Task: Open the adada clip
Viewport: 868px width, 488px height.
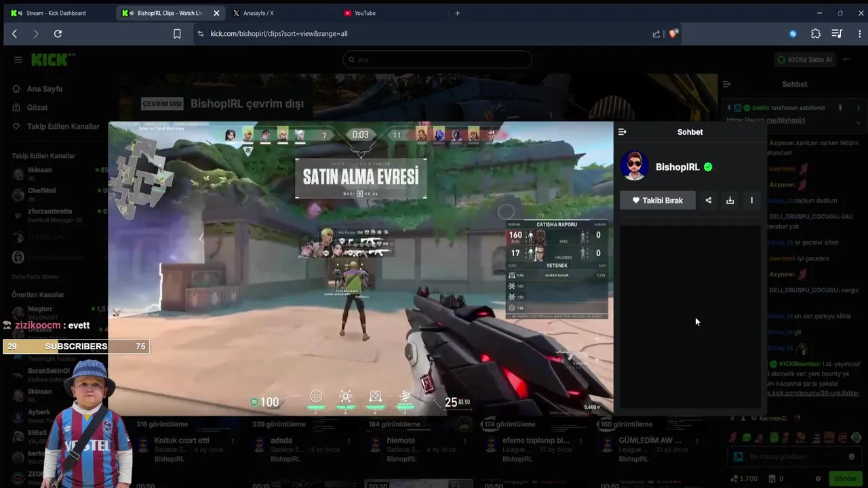Action: (x=281, y=441)
